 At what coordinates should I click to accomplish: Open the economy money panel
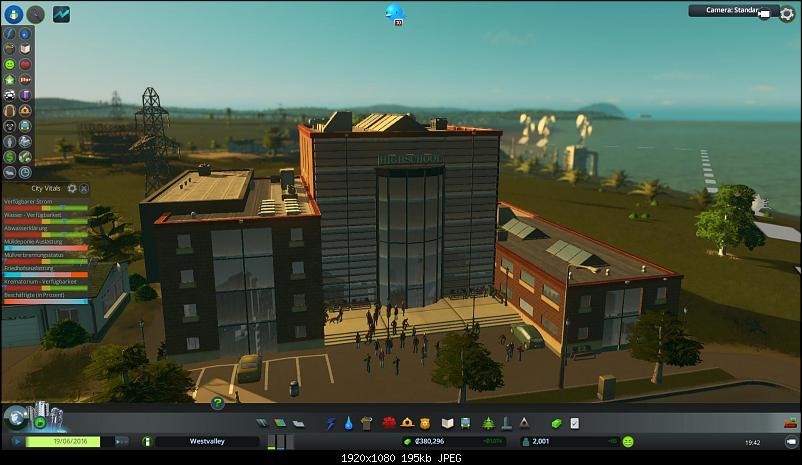click(556, 423)
